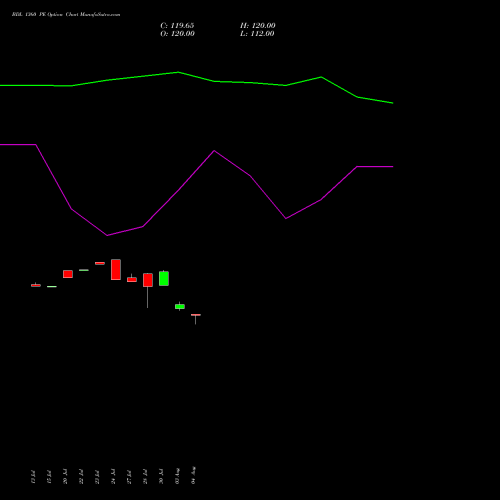The width and height of the screenshot is (500, 500).
Task: Click the 03 Aug date label
Action: pyautogui.click(x=177, y=476)
